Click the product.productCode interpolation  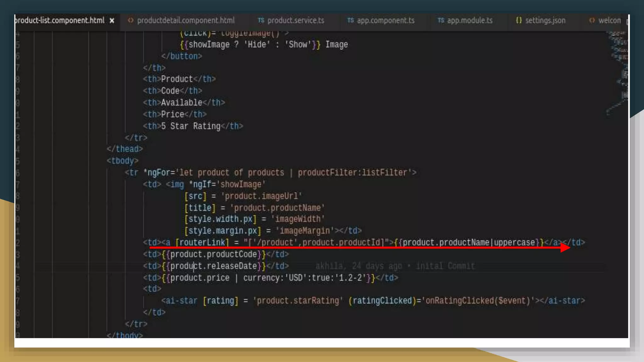[214, 254]
